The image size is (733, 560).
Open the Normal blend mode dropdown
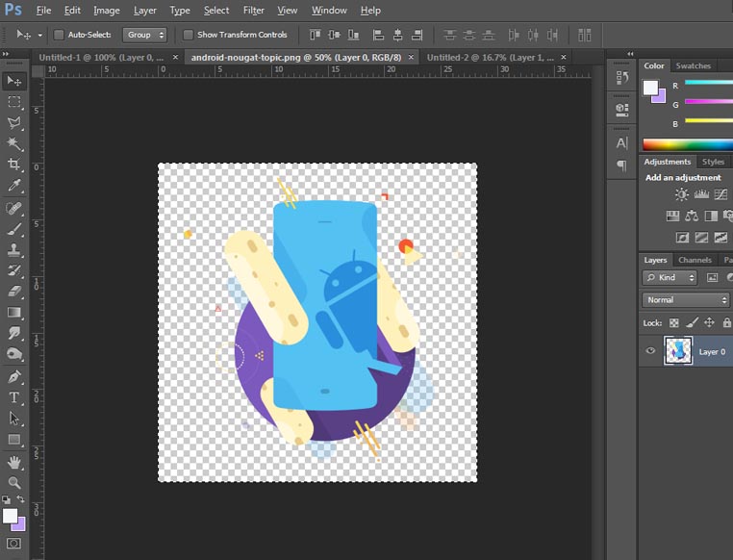click(685, 299)
